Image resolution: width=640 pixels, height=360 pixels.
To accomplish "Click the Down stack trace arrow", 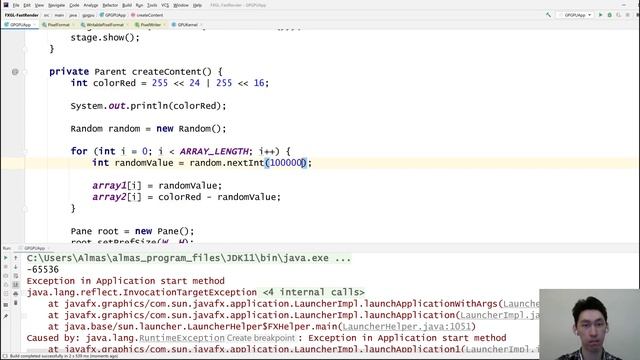I will tap(16, 267).
